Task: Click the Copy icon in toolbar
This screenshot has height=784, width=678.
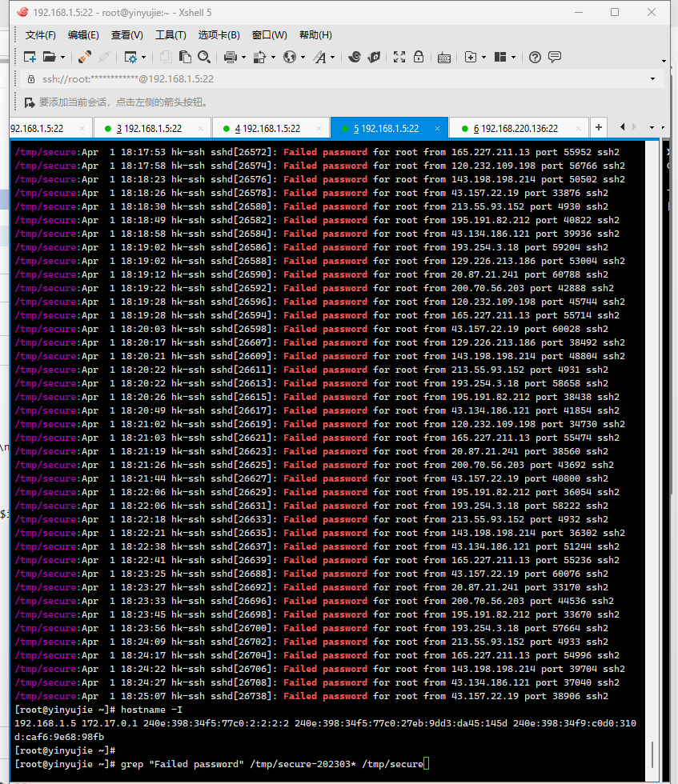Action: [x=166, y=57]
